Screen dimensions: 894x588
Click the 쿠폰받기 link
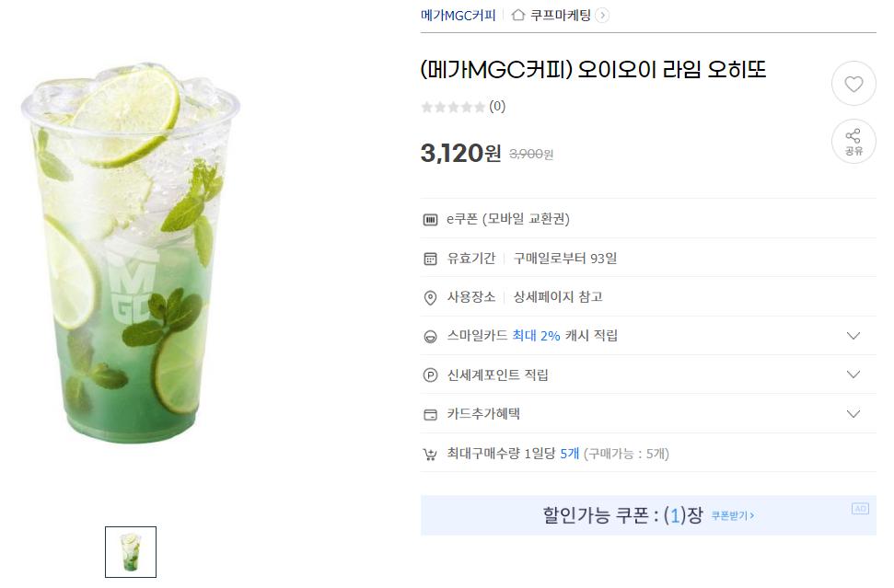click(x=733, y=516)
